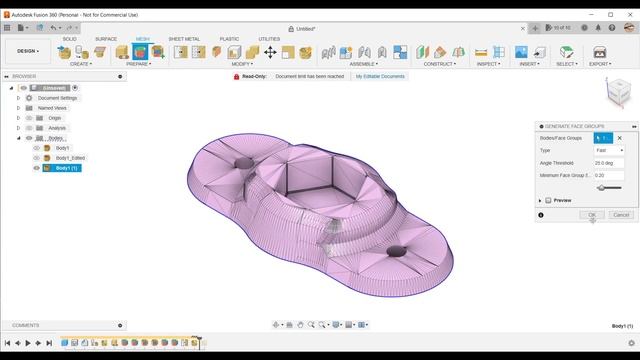
Task: Click the Tessellate icon in Create
Action: pyautogui.click(x=82, y=52)
